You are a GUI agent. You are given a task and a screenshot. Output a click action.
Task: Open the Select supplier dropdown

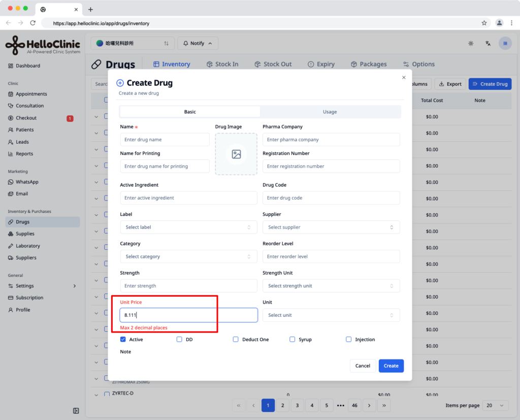tap(331, 227)
